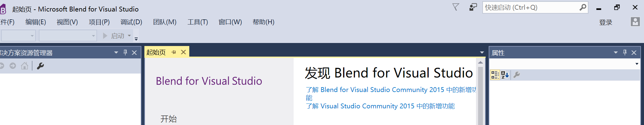644x125 pixels.
Task: Click the Solution Explorer wrench properties icon
Action: [x=40, y=66]
